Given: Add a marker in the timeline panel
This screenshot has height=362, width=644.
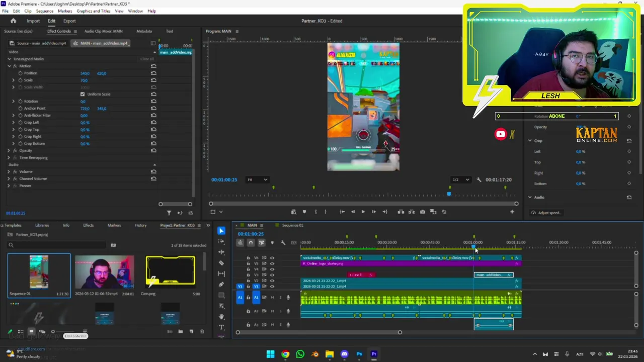Looking at the screenshot, I should (272, 243).
